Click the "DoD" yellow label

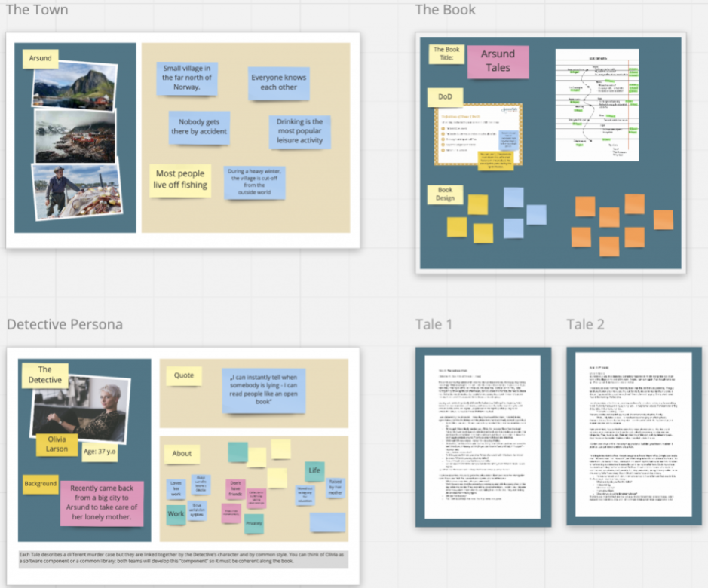click(445, 97)
